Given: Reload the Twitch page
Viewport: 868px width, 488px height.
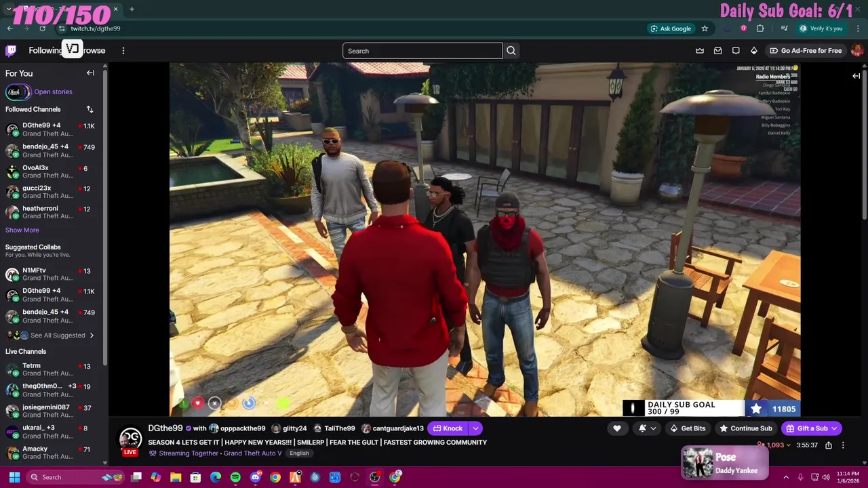Looking at the screenshot, I should click(x=42, y=28).
